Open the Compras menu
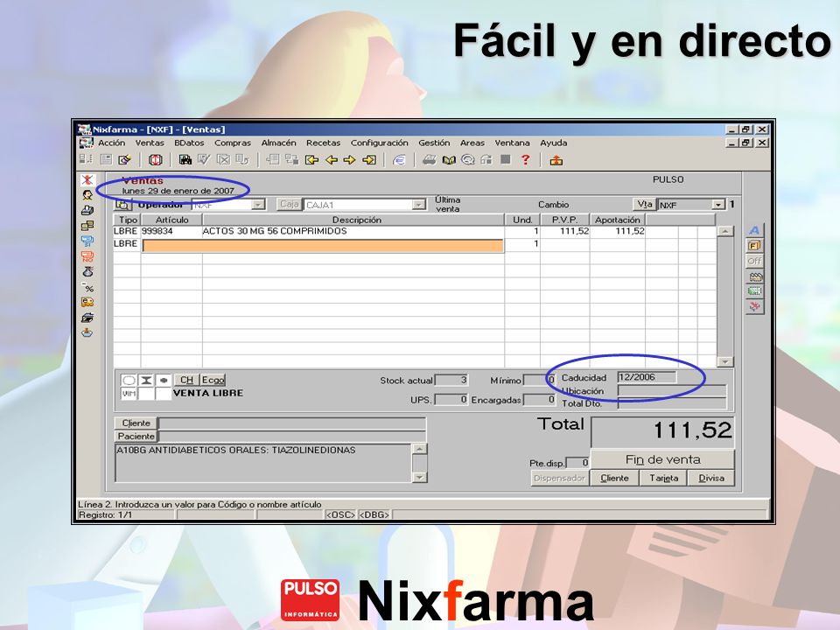The image size is (840, 630). tap(233, 143)
